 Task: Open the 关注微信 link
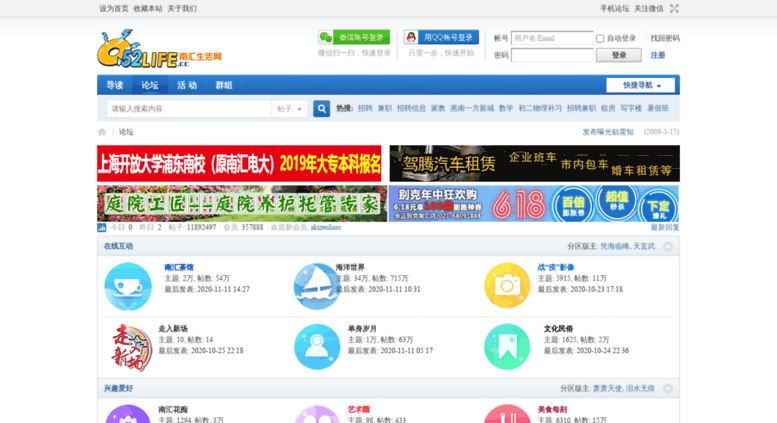[x=649, y=8]
